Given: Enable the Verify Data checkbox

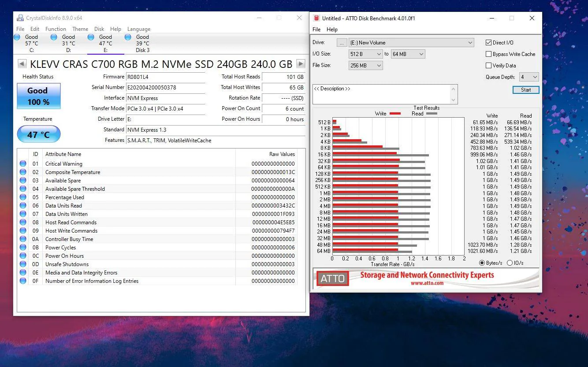Looking at the screenshot, I should [488, 66].
